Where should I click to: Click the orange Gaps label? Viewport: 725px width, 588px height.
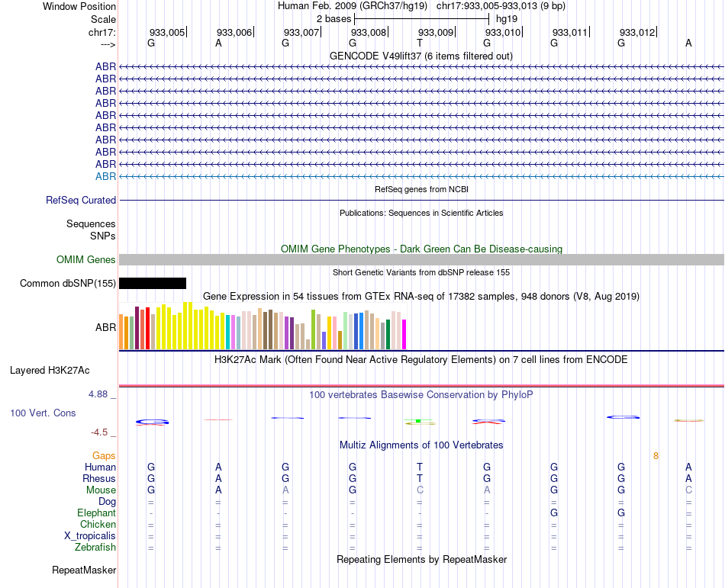(x=104, y=456)
